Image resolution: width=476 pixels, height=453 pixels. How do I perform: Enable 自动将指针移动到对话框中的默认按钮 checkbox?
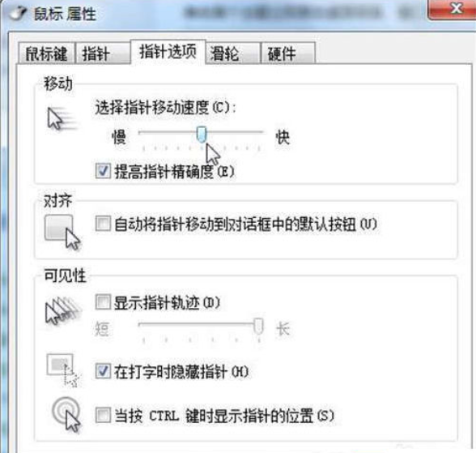coord(103,224)
